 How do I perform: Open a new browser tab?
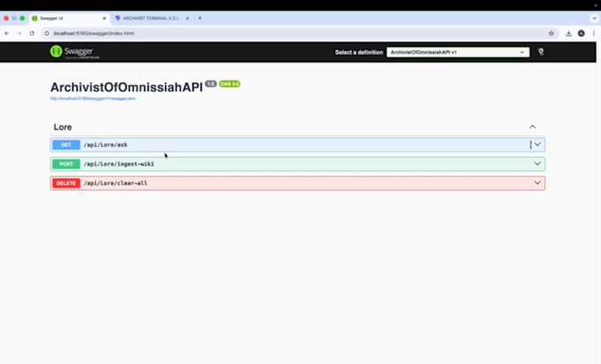click(200, 18)
